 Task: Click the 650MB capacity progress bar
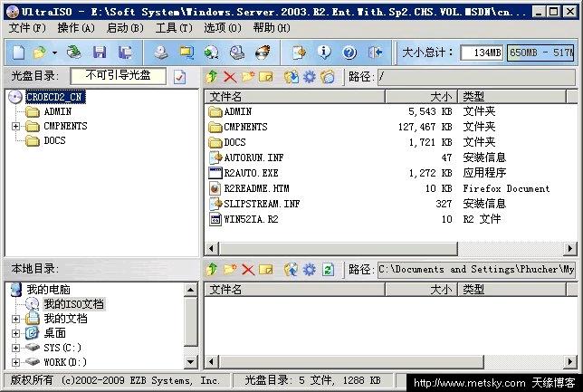coord(540,53)
